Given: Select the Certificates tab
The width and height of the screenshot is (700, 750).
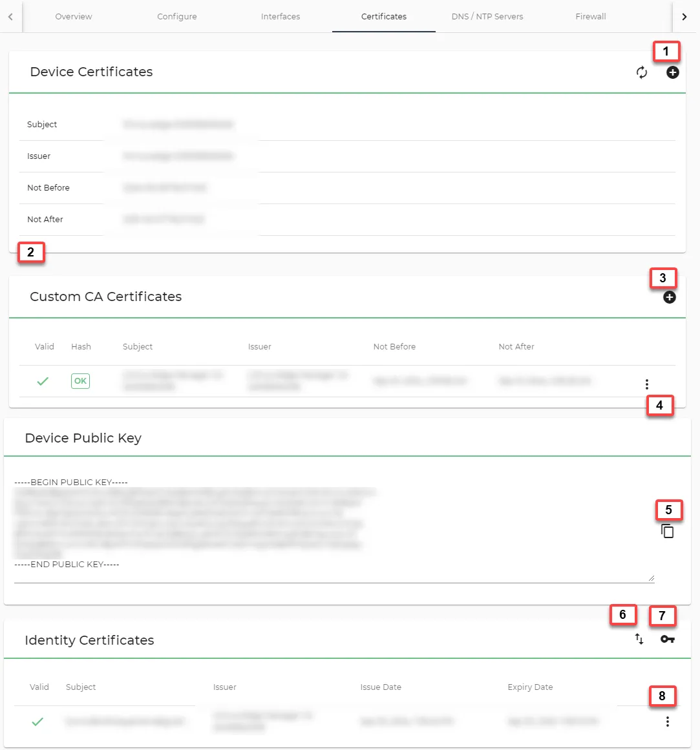Looking at the screenshot, I should coord(384,16).
